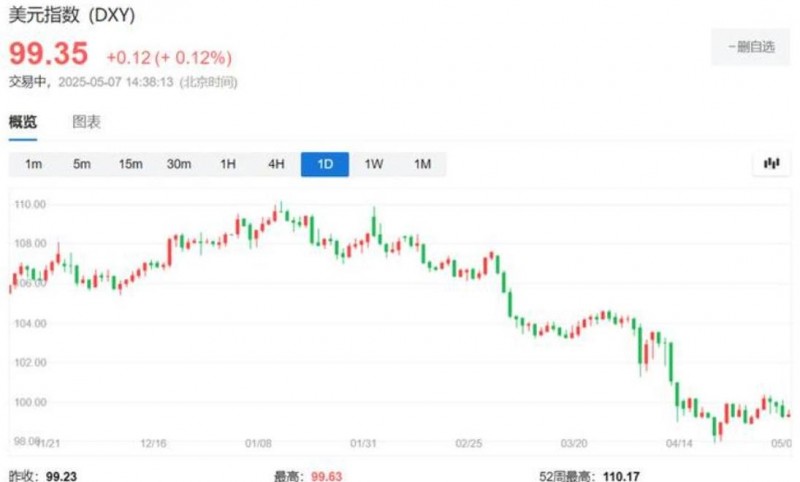Click the 03/20 date axis label
The width and height of the screenshot is (800, 482).
(x=573, y=443)
